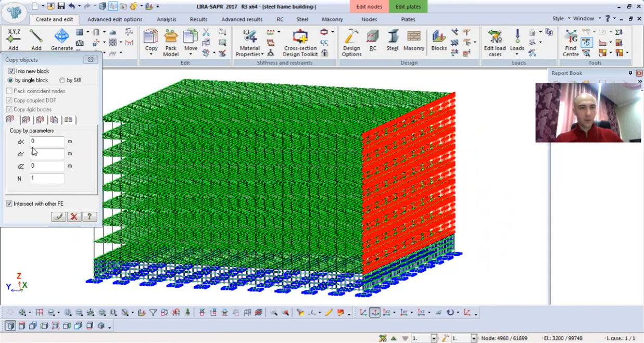Select the Masonry brick icon
The width and height of the screenshot is (644, 343).
[414, 37]
